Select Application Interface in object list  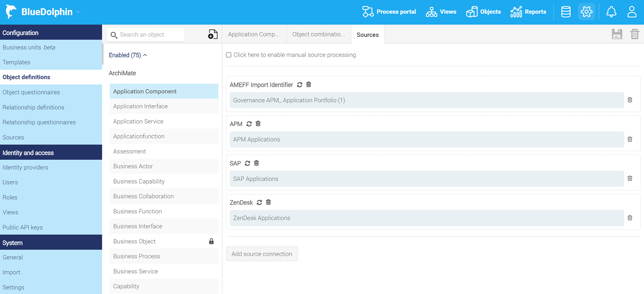click(164, 106)
